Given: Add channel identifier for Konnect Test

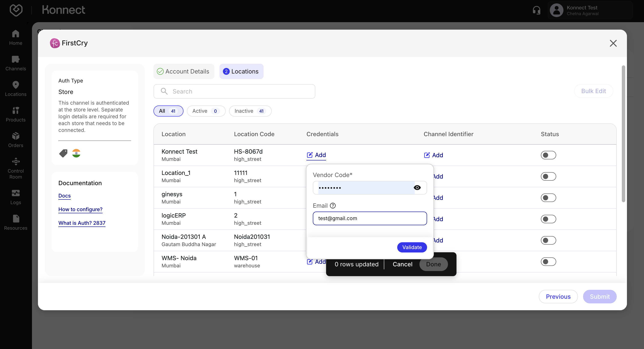Looking at the screenshot, I should point(433,155).
